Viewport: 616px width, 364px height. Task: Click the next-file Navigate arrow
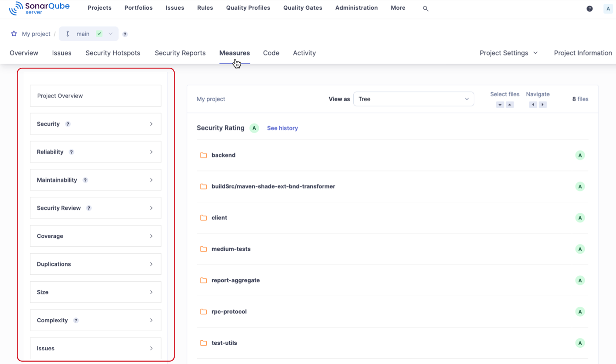[543, 105]
